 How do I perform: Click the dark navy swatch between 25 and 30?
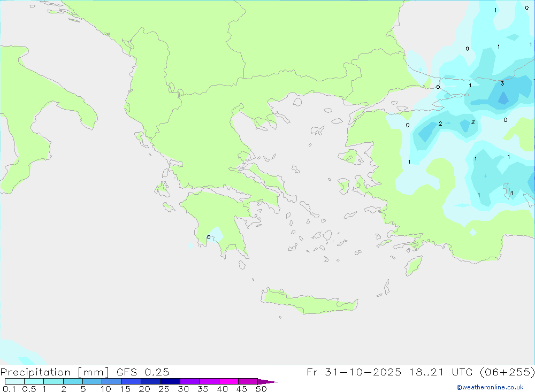coord(170,381)
